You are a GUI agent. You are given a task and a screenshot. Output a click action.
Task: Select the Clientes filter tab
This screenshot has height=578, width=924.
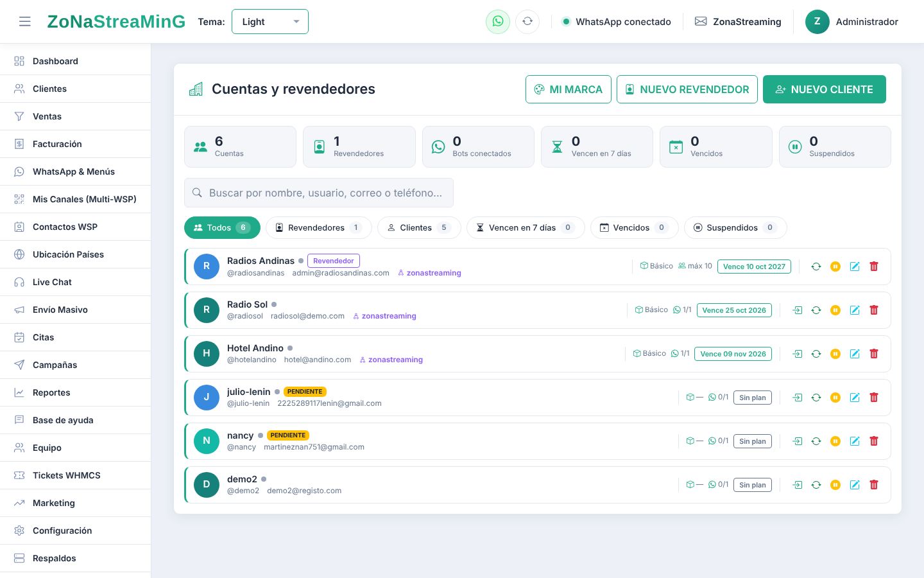point(419,227)
